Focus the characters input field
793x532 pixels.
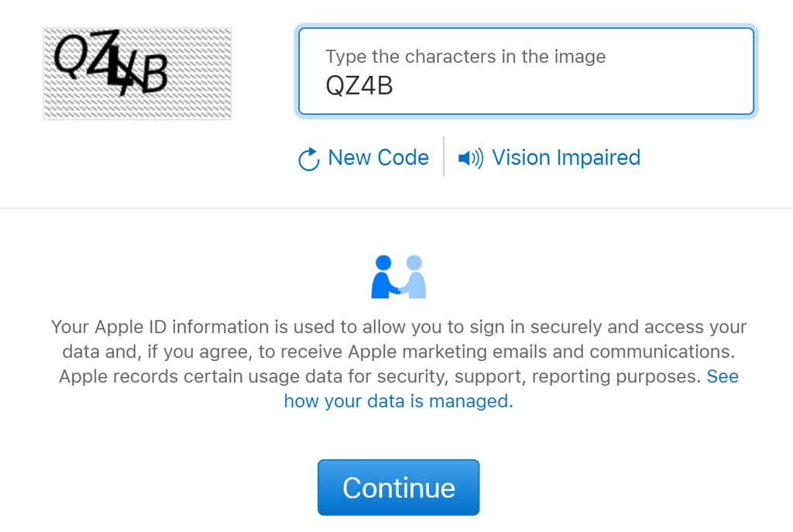coord(526,71)
